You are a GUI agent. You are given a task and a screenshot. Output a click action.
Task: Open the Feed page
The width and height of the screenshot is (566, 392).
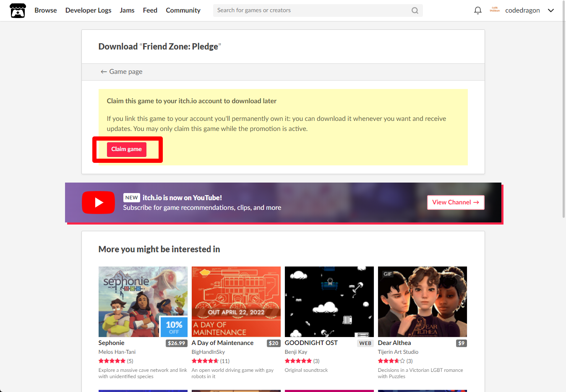150,10
